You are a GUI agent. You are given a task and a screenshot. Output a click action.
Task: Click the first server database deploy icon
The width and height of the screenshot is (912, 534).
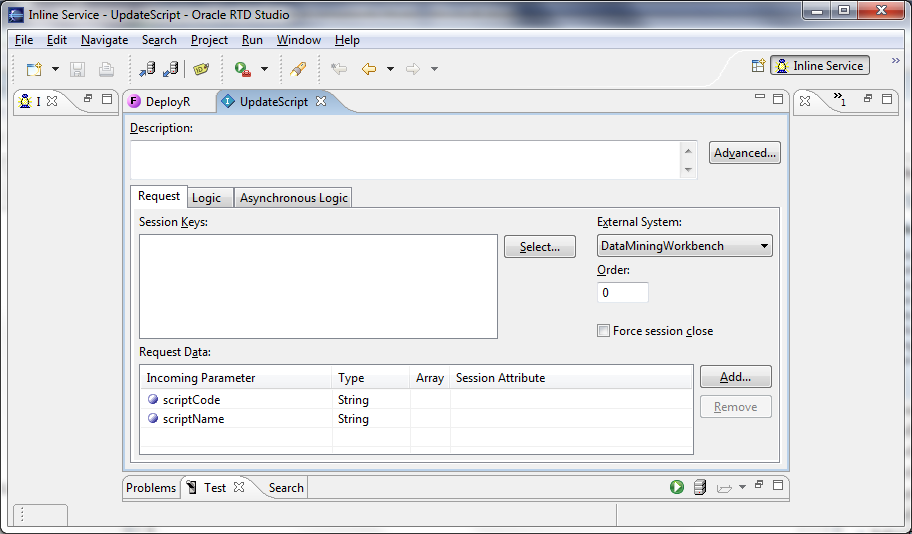pyautogui.click(x=147, y=69)
